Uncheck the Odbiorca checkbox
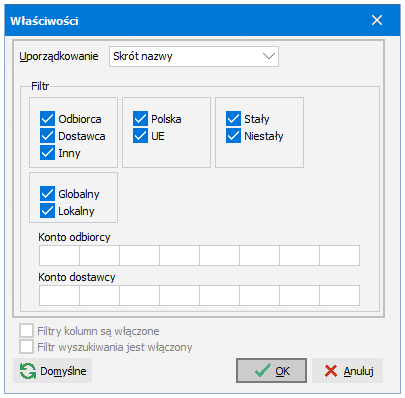The image size is (405, 398). [47, 119]
